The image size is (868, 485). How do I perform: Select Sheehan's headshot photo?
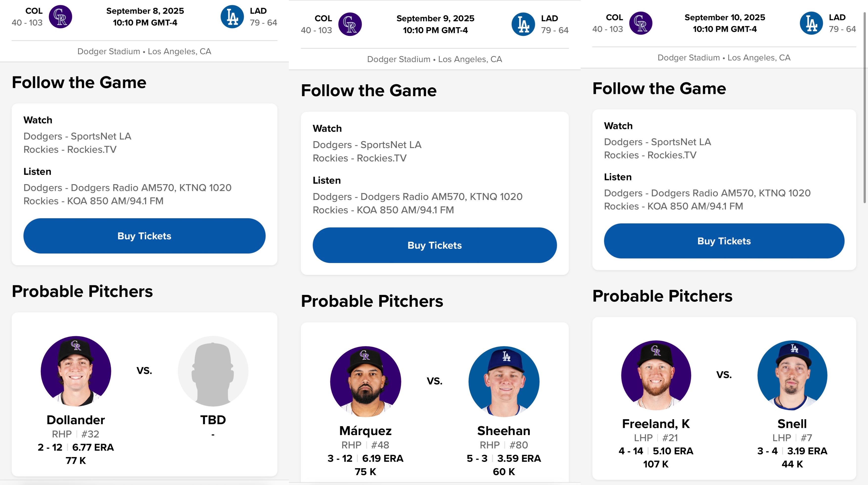pos(504,381)
